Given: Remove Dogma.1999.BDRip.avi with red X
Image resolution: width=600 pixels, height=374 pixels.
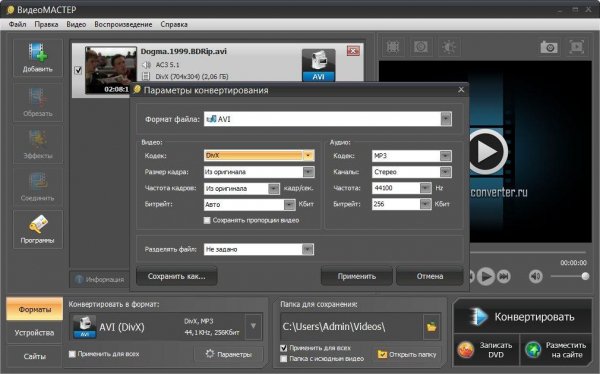Looking at the screenshot, I should pyautogui.click(x=353, y=51).
